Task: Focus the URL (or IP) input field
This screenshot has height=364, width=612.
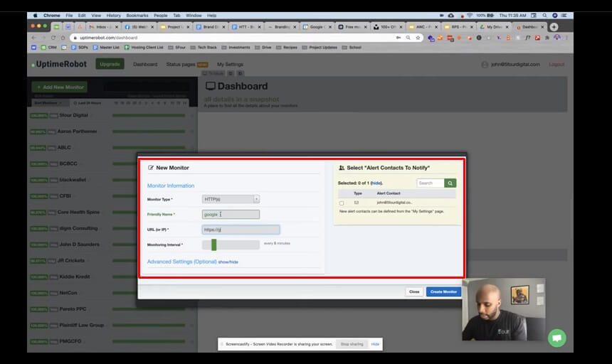Action: point(241,230)
